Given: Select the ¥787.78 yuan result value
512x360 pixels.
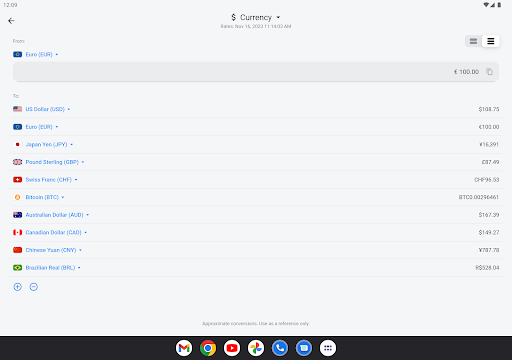Looking at the screenshot, I should (489, 250).
